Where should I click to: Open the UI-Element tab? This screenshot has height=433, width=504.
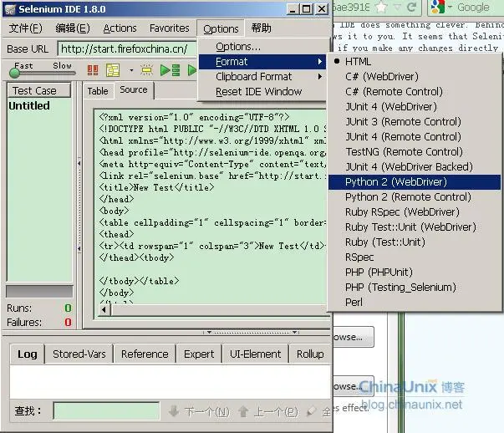tap(255, 354)
